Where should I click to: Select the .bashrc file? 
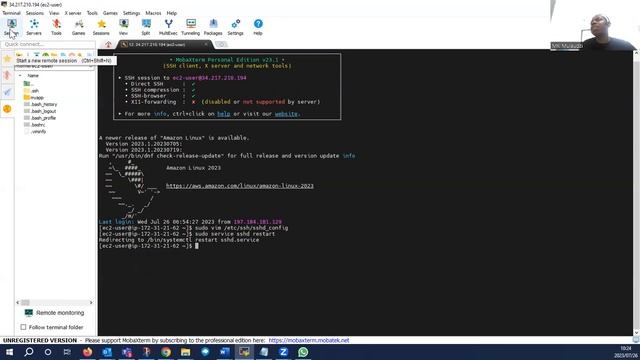(35, 125)
